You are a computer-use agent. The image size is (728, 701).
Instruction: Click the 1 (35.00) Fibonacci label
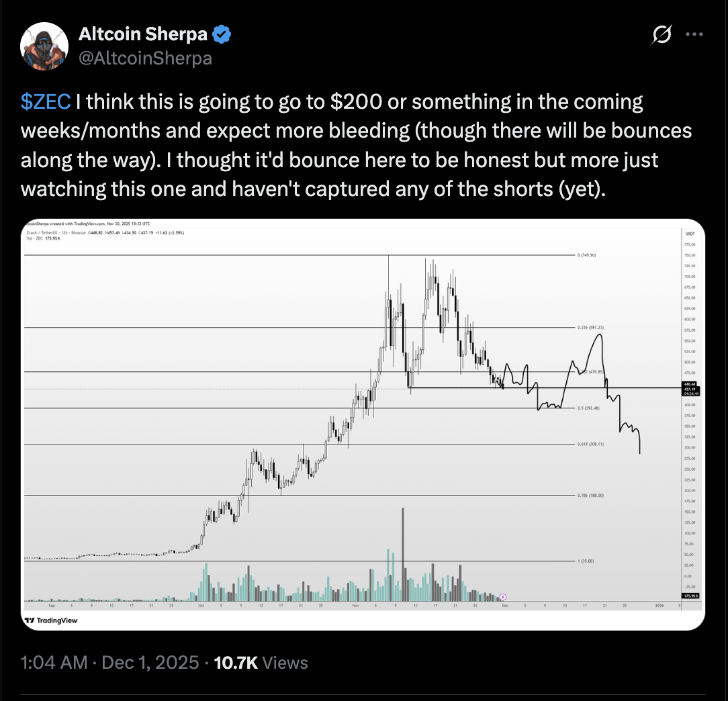click(x=586, y=561)
